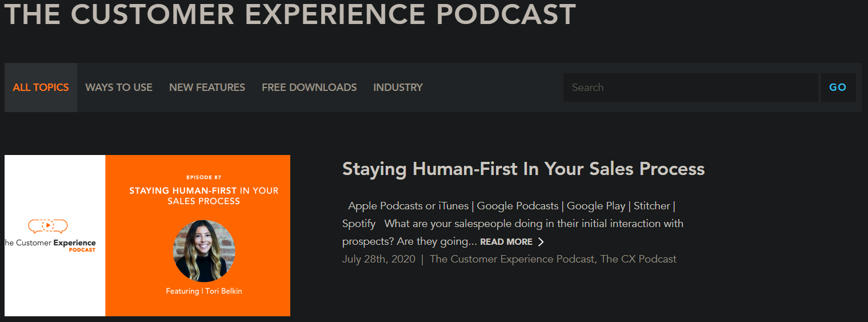This screenshot has height=322, width=868.
Task: Switch to the NEW FEATURES tab
Action: coord(207,88)
